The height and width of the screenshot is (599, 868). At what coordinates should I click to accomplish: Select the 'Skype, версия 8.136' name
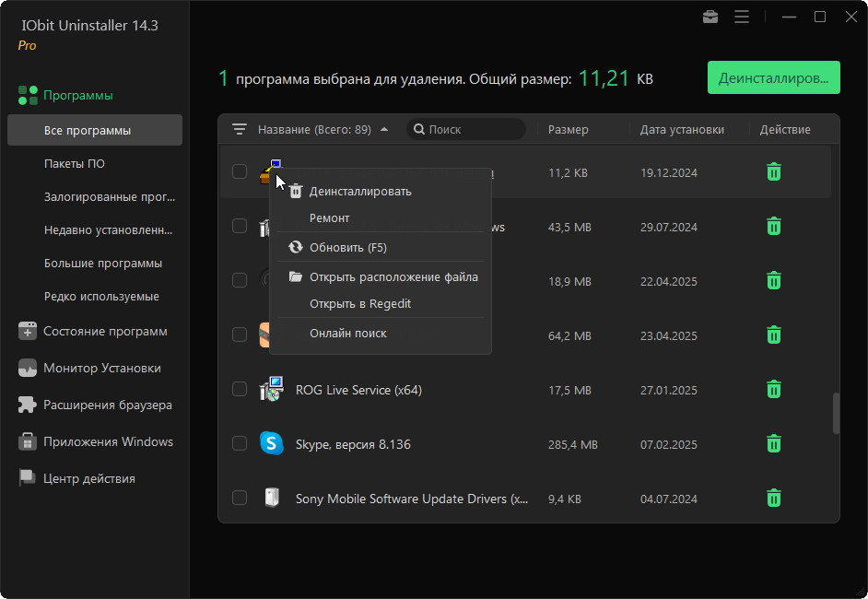(353, 444)
